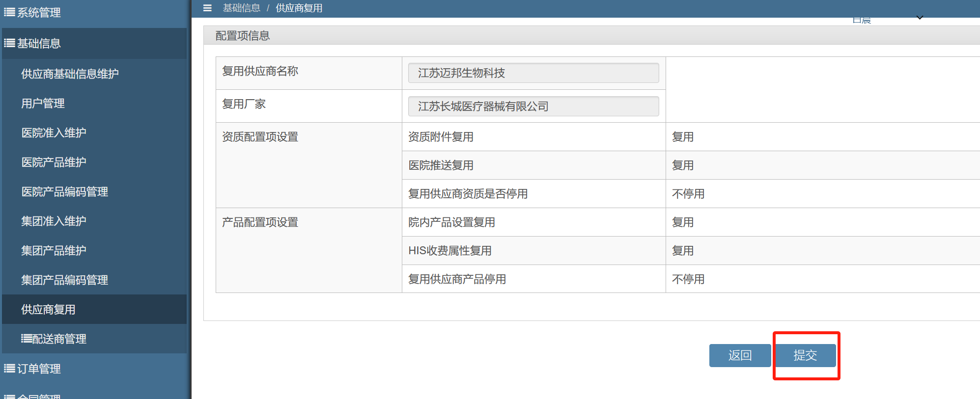Click the 提交 submit button
This screenshot has width=980, height=399.
pos(805,355)
